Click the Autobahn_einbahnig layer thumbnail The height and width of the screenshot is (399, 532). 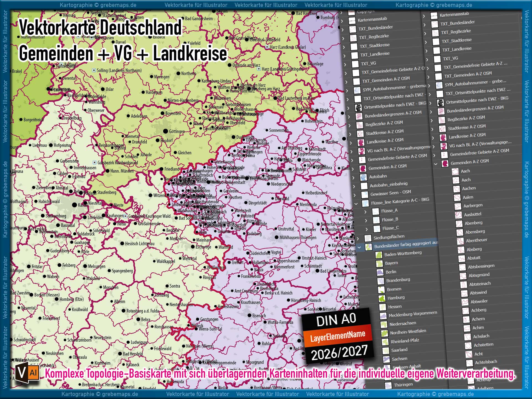(x=364, y=186)
